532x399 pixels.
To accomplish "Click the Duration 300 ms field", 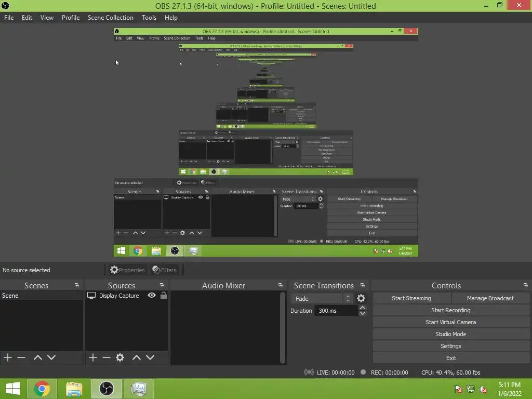I will (336, 311).
